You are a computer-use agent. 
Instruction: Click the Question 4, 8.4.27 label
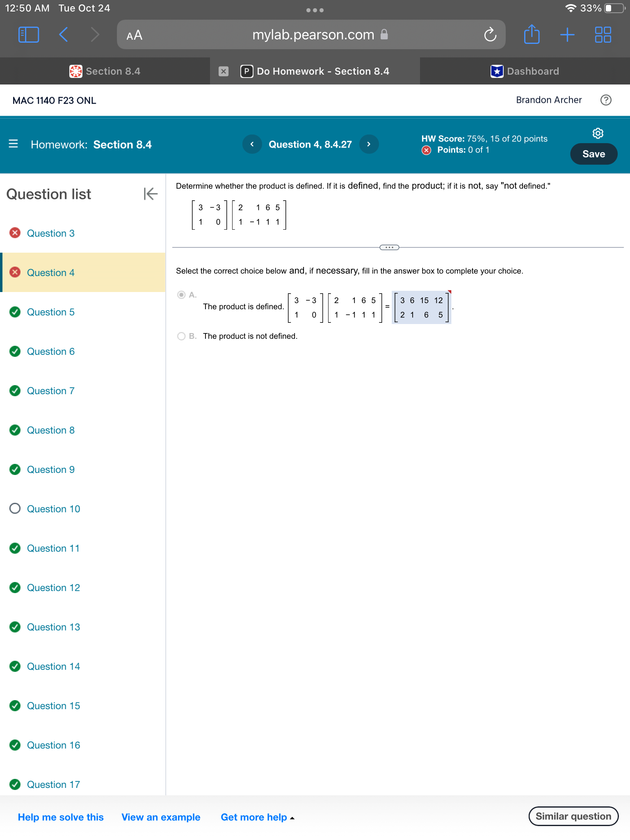tap(310, 144)
